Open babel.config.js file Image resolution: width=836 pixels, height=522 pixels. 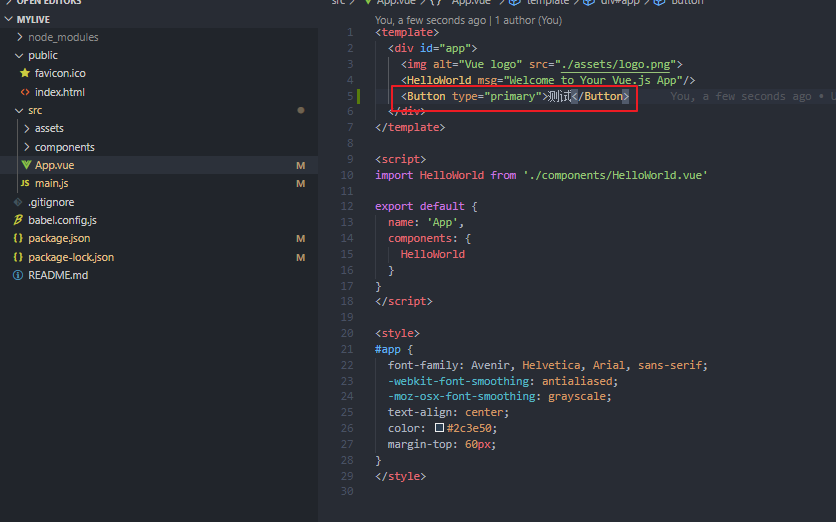click(x=62, y=220)
